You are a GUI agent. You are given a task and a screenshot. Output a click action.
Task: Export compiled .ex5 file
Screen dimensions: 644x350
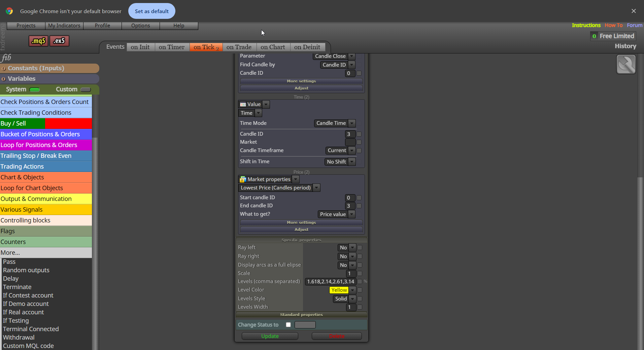pyautogui.click(x=59, y=41)
